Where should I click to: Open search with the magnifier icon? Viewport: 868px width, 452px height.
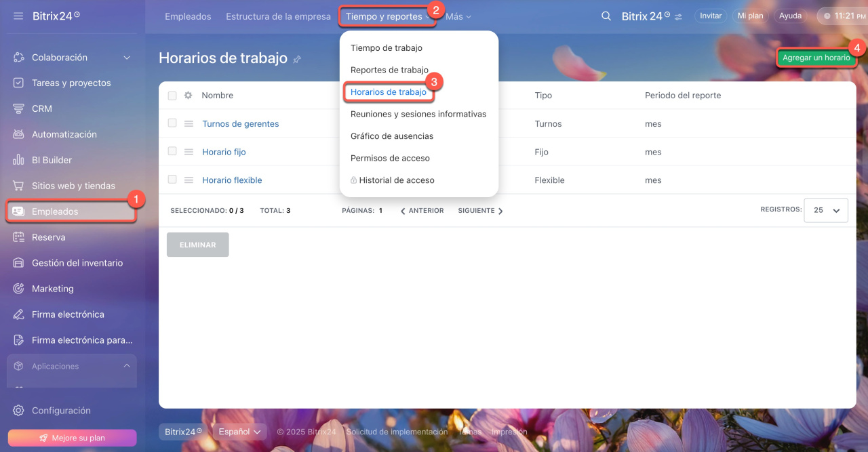606,16
